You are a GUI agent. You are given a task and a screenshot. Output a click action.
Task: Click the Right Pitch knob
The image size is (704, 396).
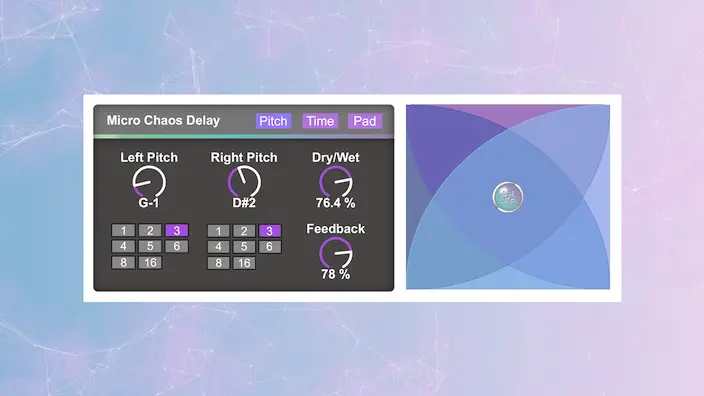pos(244,182)
